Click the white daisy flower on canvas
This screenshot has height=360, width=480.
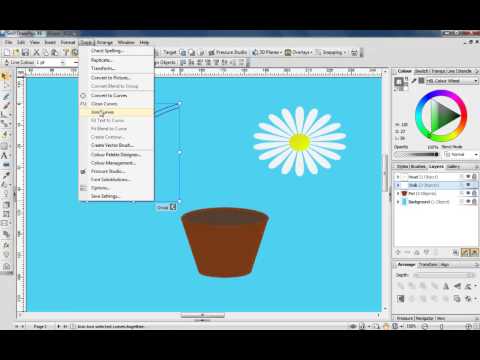pos(300,141)
